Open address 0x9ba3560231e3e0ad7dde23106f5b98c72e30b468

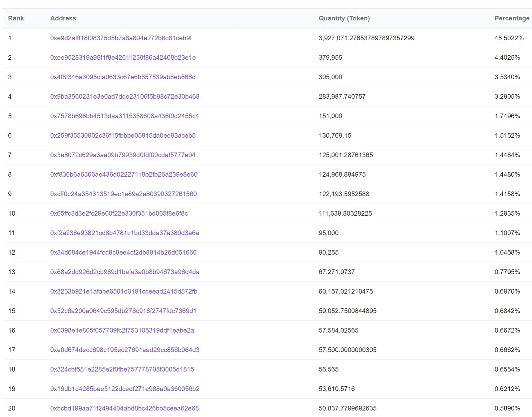point(125,97)
